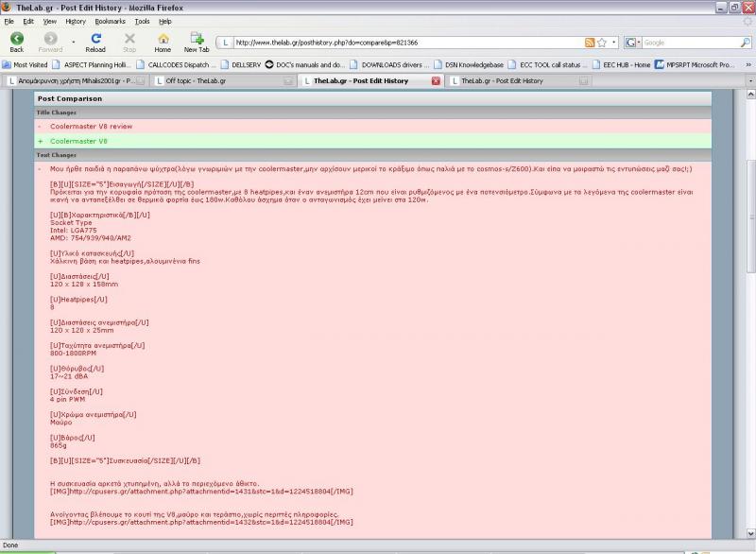Click the "Done" status bar text
756x554 pixels.
[10, 545]
